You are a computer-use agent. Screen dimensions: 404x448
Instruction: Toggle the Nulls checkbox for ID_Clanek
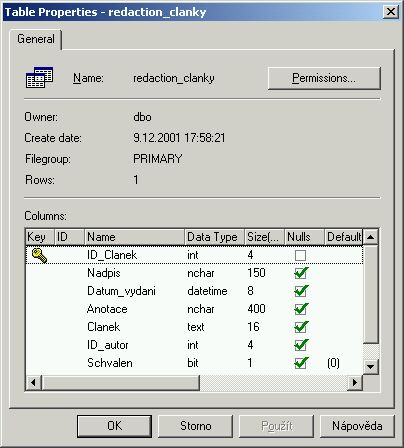(300, 255)
